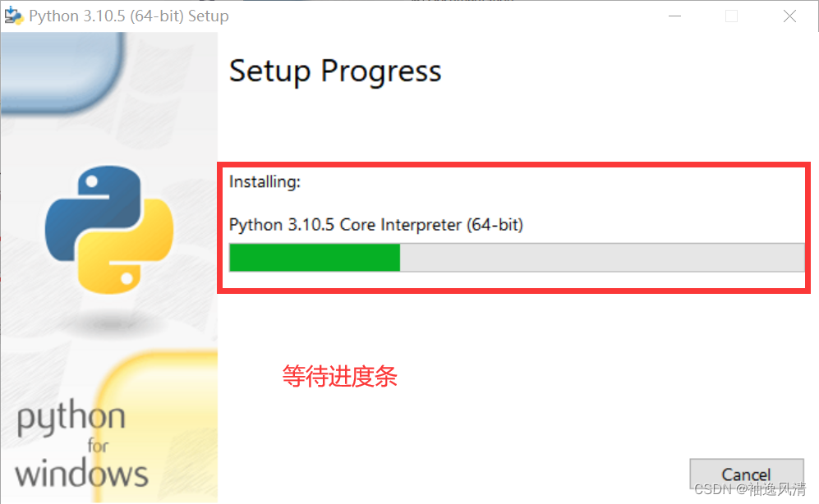Click the Installing status label
The image size is (819, 504).
[265, 181]
